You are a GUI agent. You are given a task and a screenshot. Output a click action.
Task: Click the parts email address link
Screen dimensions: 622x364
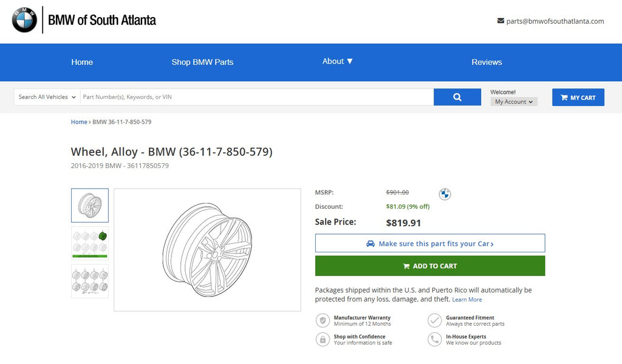[555, 21]
